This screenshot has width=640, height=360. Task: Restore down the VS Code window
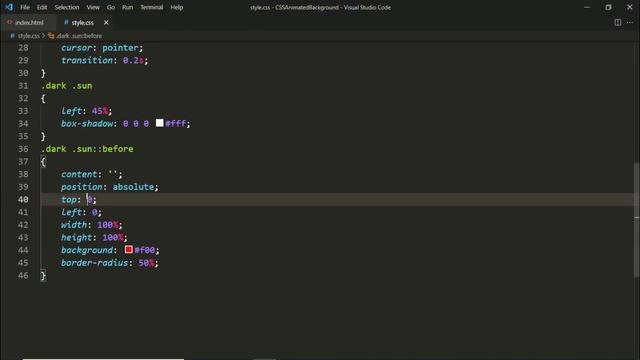(608, 7)
